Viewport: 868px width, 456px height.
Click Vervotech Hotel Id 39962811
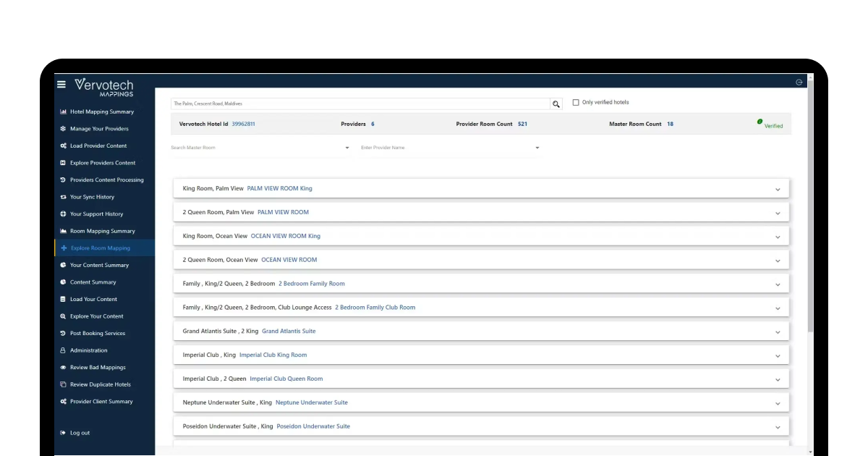click(x=243, y=124)
